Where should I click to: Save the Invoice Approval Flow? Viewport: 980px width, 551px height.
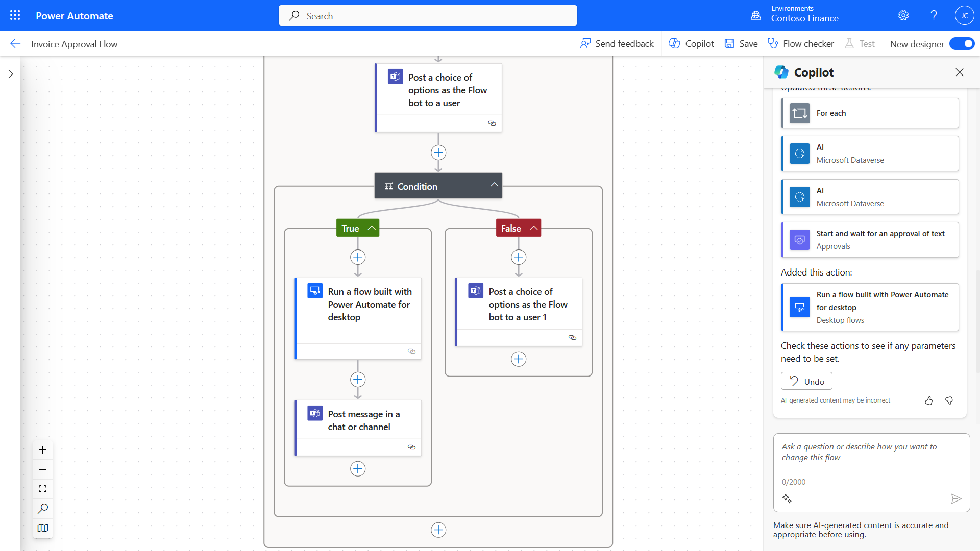741,43
